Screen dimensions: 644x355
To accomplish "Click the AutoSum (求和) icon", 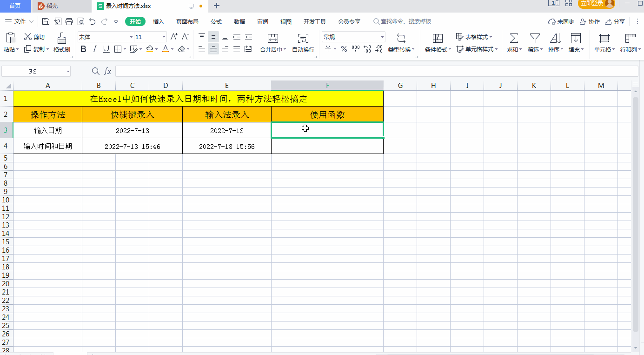I will pyautogui.click(x=513, y=41).
